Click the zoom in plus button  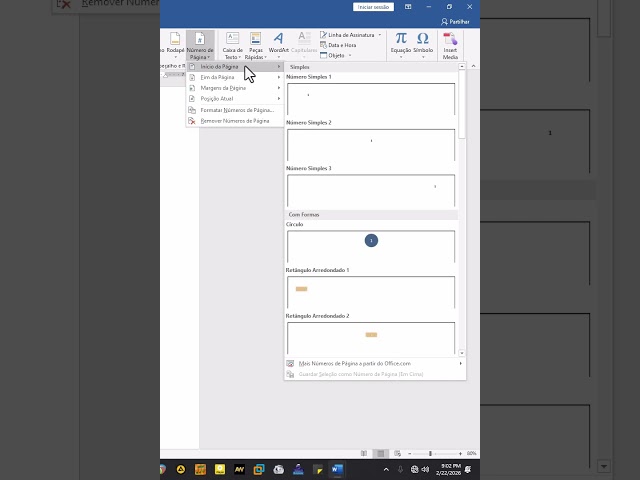coord(460,453)
